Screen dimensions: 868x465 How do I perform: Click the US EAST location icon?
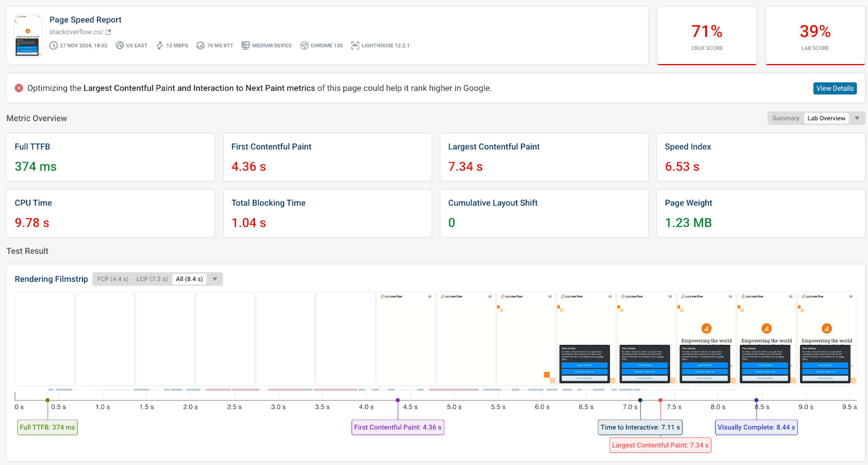(x=120, y=46)
